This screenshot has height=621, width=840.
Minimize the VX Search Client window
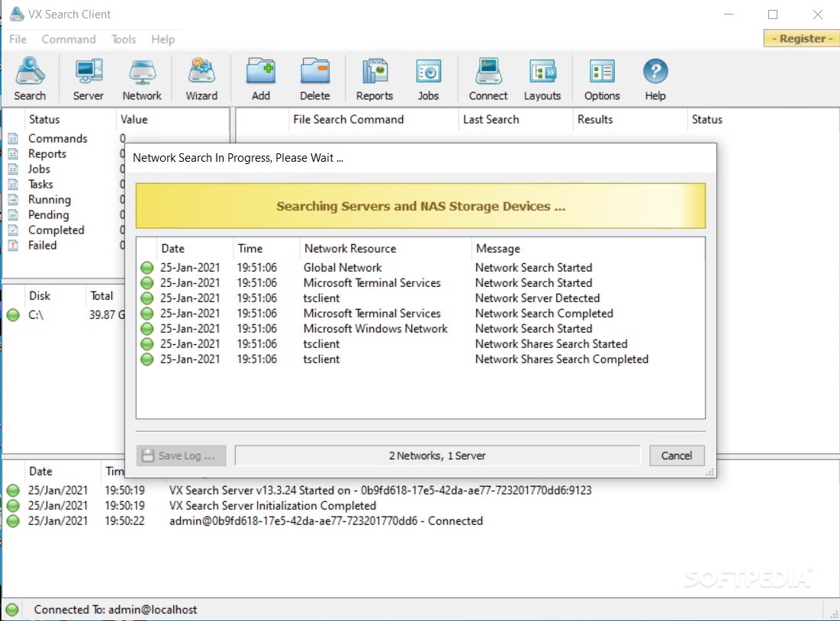729,14
